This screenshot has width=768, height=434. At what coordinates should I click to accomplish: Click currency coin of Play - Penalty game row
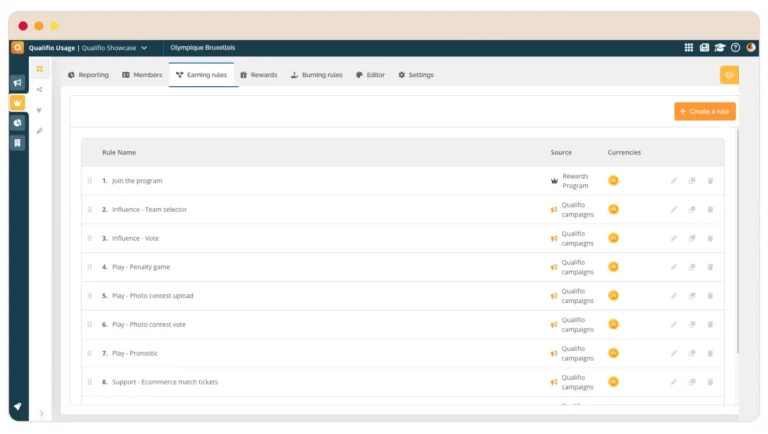click(x=613, y=267)
